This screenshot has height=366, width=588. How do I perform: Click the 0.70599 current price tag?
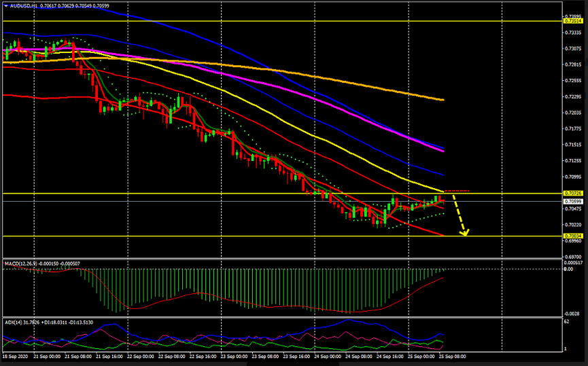[572, 202]
